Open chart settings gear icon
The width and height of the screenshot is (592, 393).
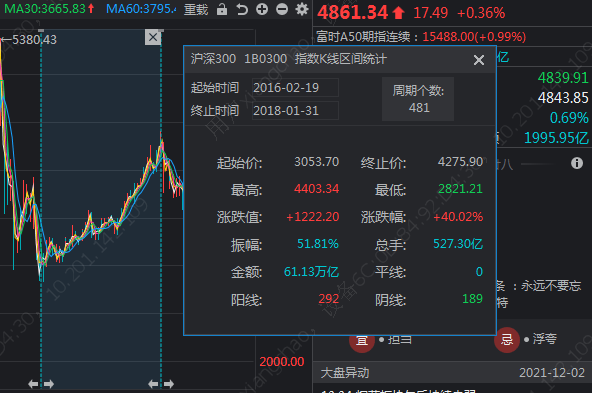point(302,9)
